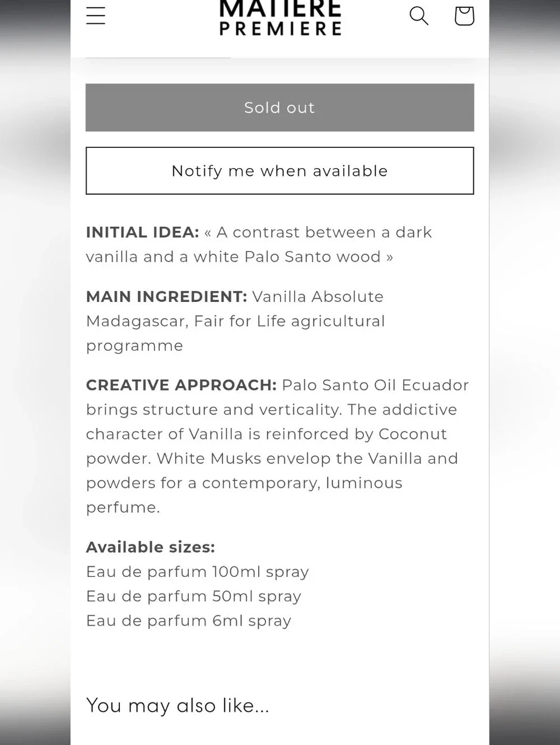Click the You may also like heading
560x745 pixels.
[x=178, y=706]
